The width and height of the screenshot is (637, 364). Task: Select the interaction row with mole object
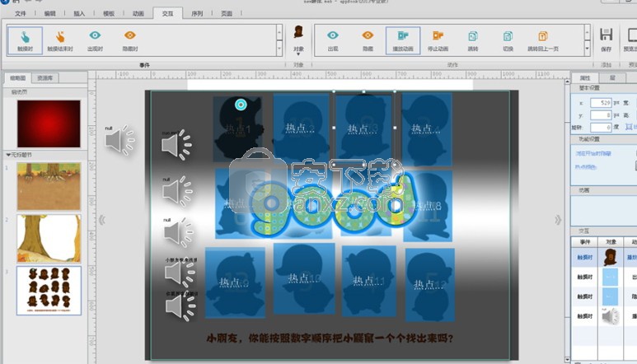tap(604, 257)
